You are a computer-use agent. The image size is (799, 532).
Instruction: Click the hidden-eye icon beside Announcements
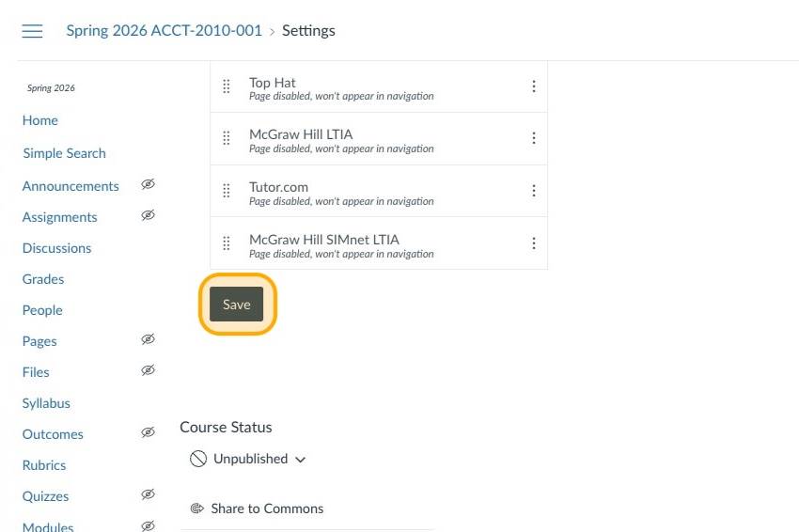coord(148,184)
